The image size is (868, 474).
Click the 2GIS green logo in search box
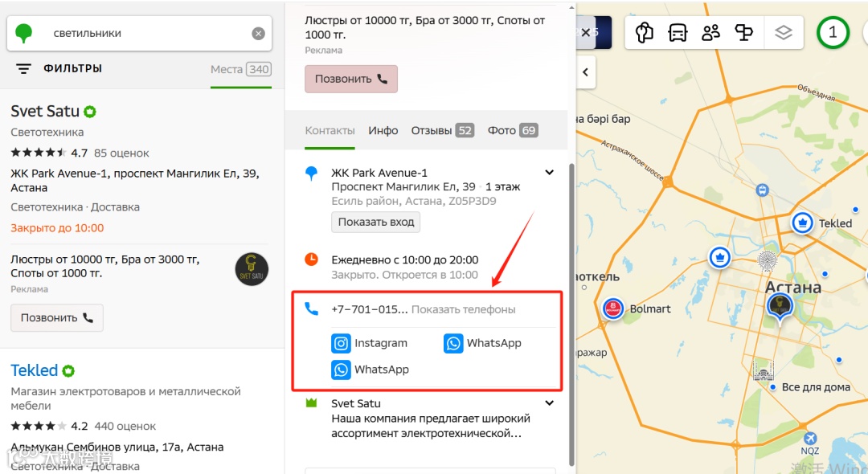23,33
